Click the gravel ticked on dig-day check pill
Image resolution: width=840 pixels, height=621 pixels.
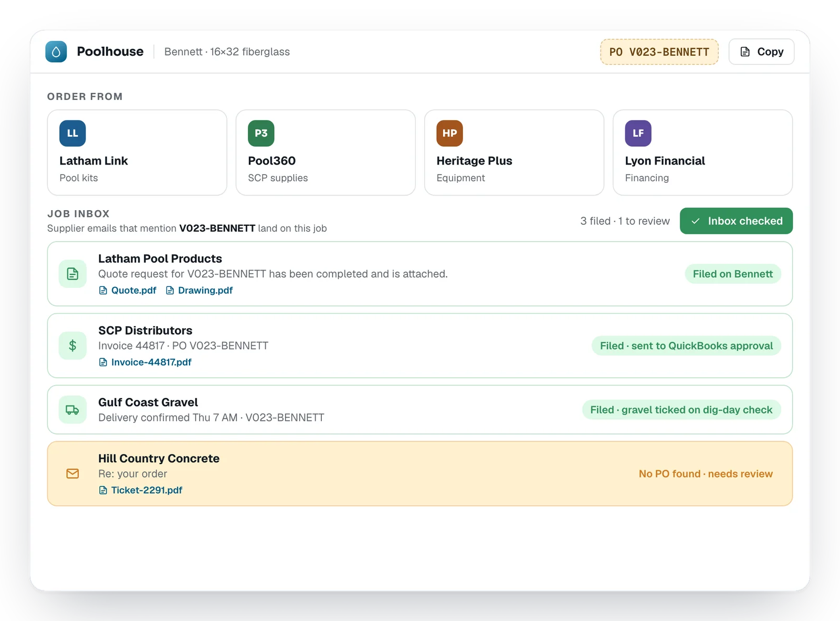(681, 410)
